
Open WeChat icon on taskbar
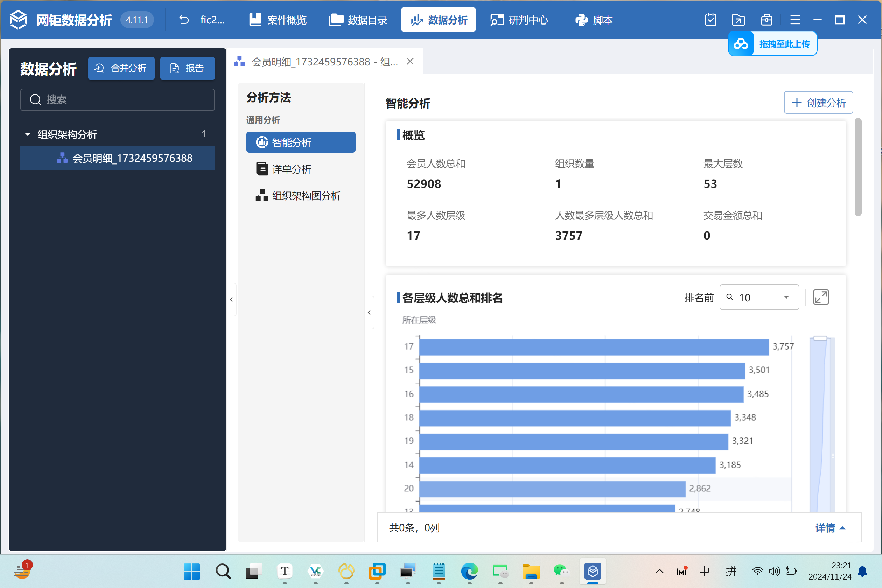(x=562, y=572)
